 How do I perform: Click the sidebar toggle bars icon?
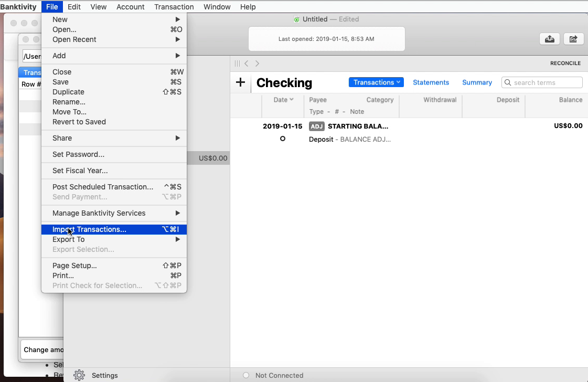pos(237,63)
